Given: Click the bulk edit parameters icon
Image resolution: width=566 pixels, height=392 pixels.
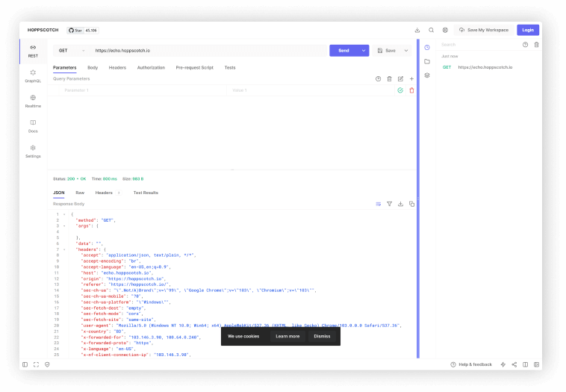Looking at the screenshot, I should pos(400,78).
